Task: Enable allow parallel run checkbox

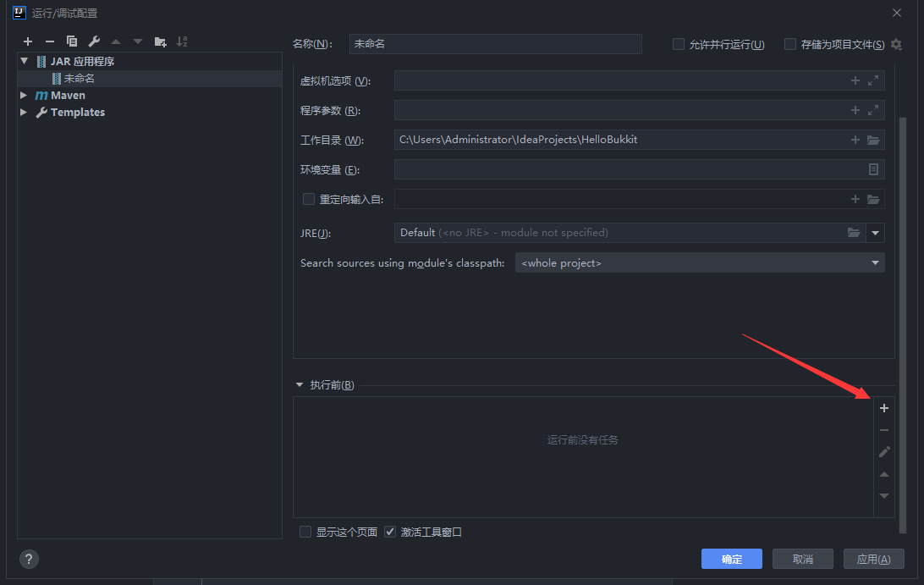Action: [679, 44]
